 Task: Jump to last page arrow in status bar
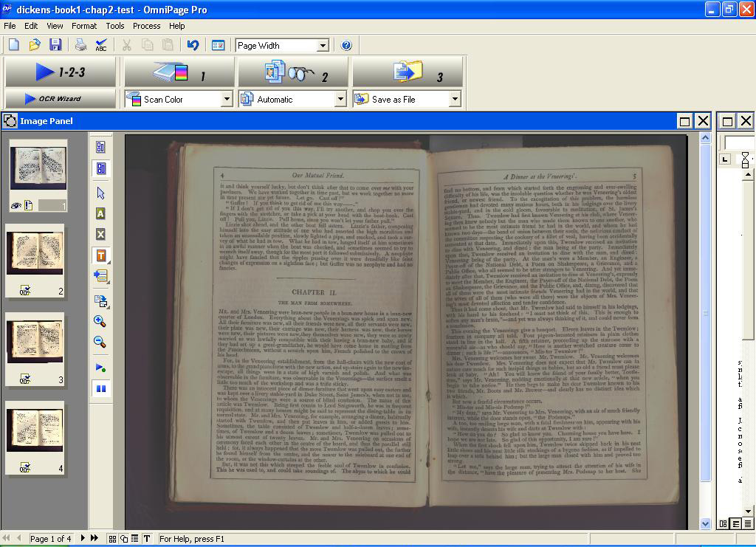tap(94, 538)
